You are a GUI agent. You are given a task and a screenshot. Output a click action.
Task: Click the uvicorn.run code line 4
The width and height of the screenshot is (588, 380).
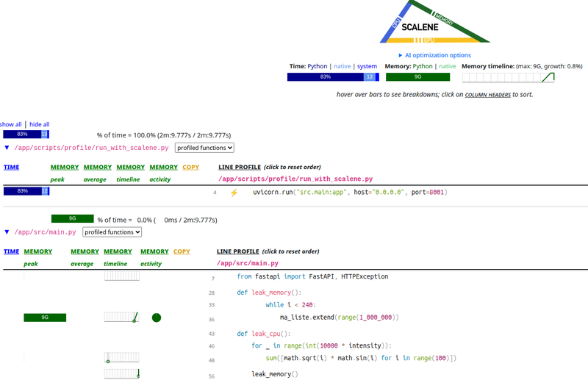coord(350,192)
